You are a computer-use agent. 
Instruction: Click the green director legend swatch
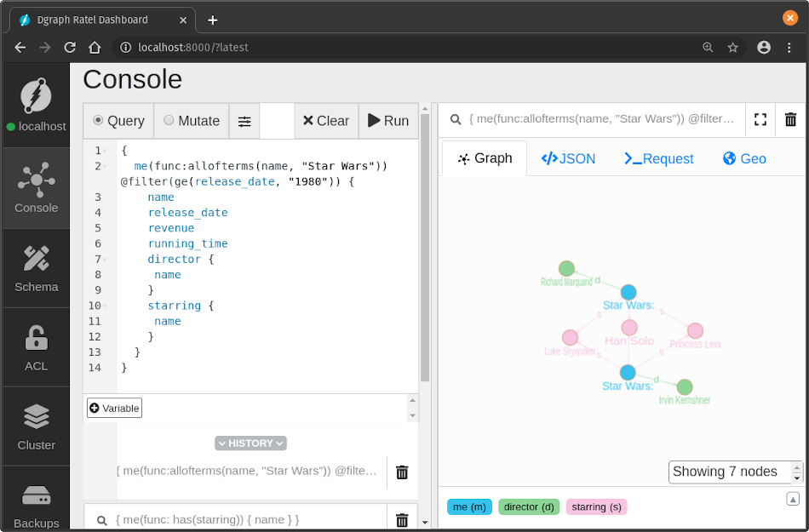pyautogui.click(x=528, y=506)
